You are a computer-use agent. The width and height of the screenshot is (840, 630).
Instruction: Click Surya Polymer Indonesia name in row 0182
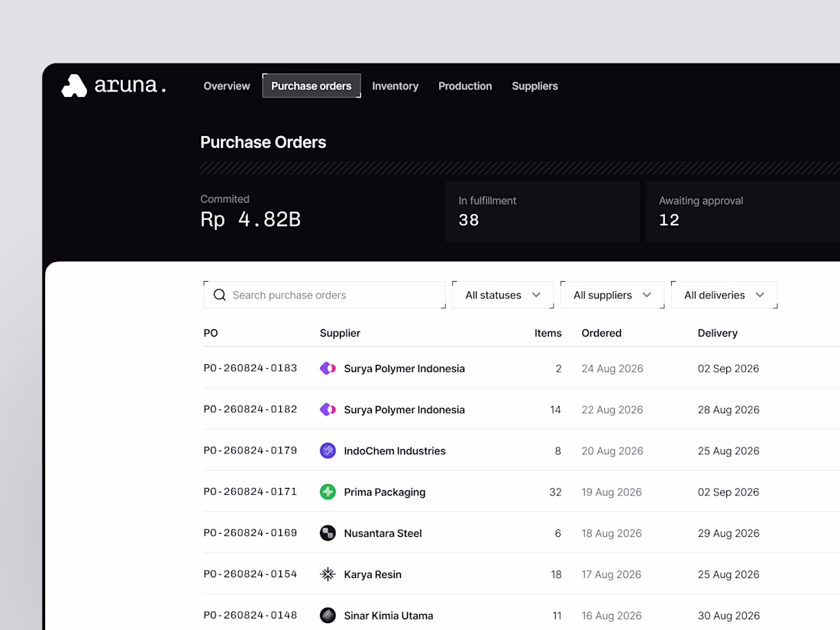pyautogui.click(x=405, y=410)
